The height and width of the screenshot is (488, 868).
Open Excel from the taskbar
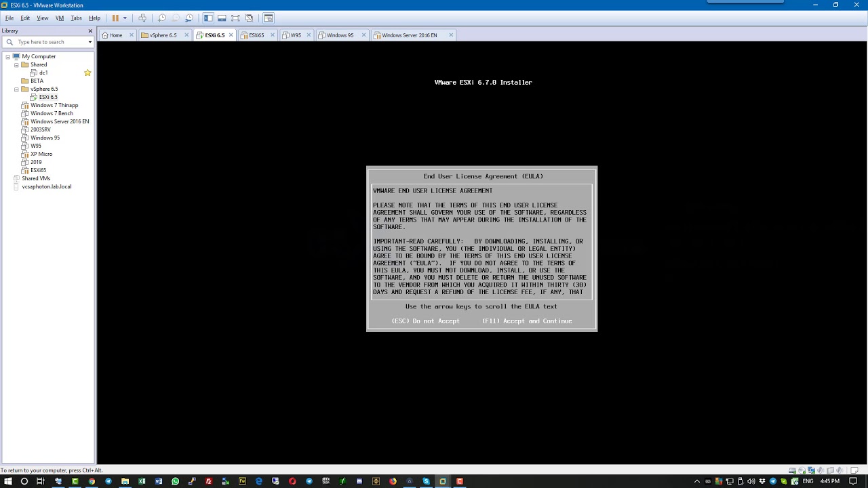click(x=142, y=481)
